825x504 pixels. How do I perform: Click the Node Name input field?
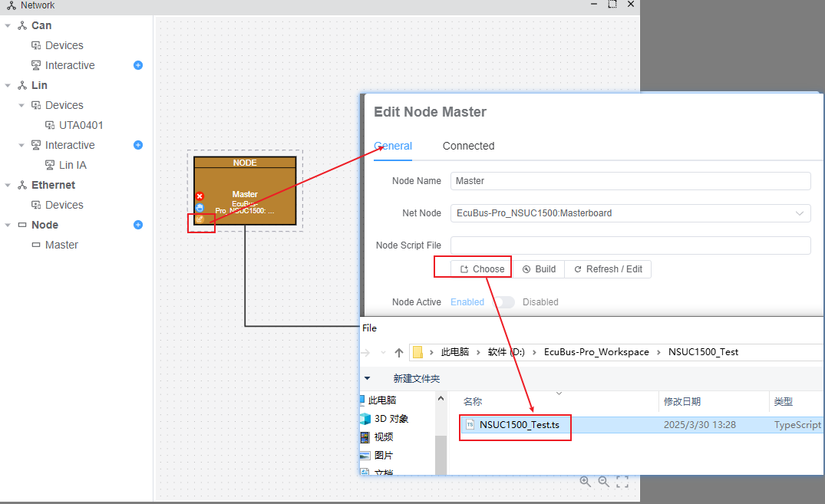(x=630, y=181)
